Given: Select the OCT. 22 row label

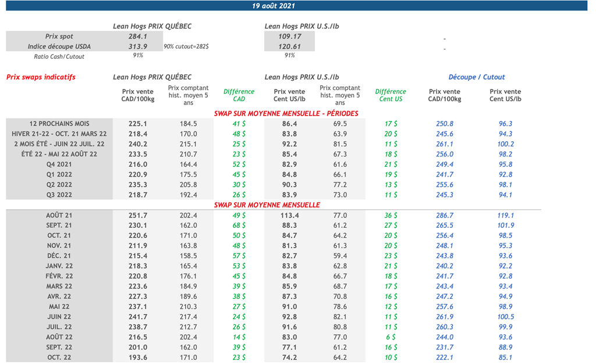Looking at the screenshot, I should (59, 357).
